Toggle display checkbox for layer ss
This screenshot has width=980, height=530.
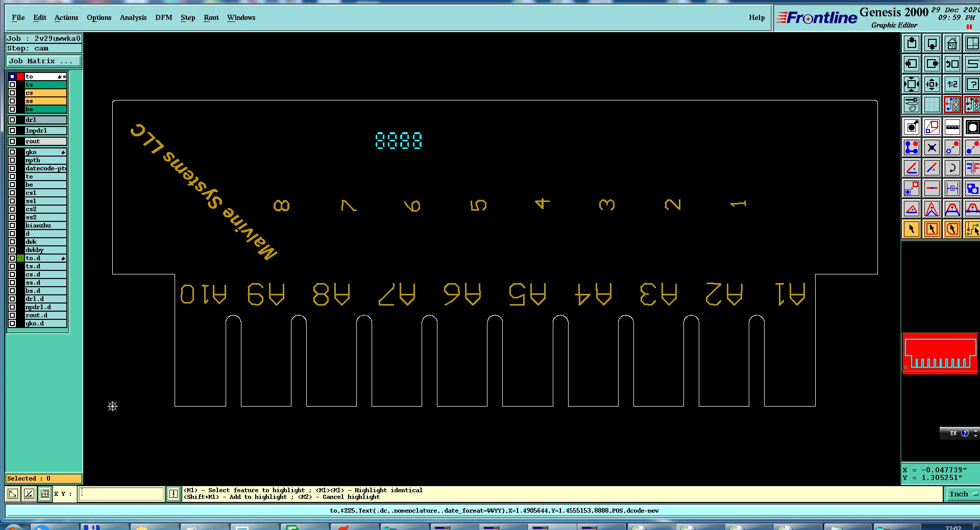(x=12, y=102)
